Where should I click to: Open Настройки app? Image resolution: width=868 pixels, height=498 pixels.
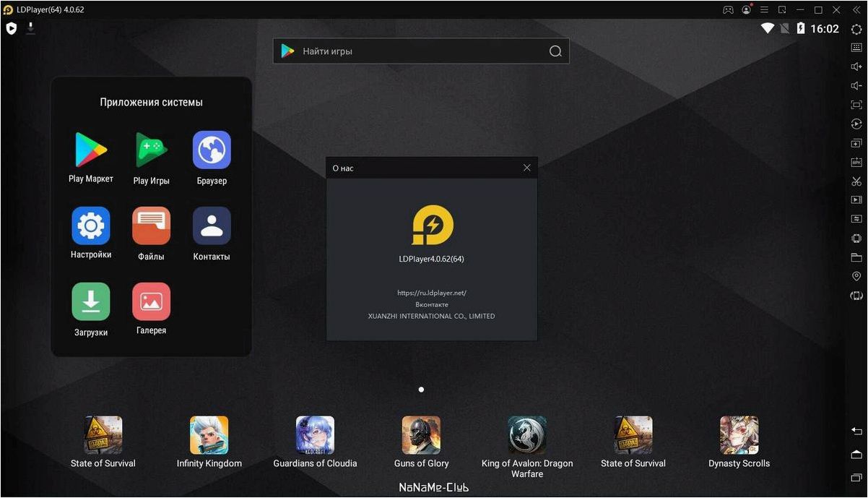91,233
